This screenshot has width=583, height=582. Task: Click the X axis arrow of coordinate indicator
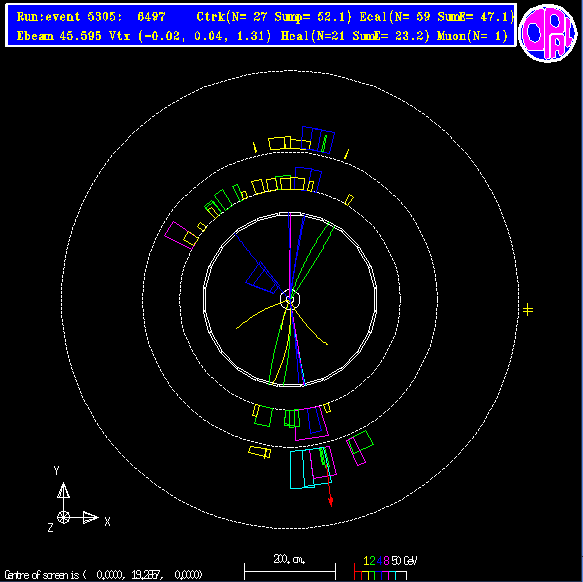90,517
